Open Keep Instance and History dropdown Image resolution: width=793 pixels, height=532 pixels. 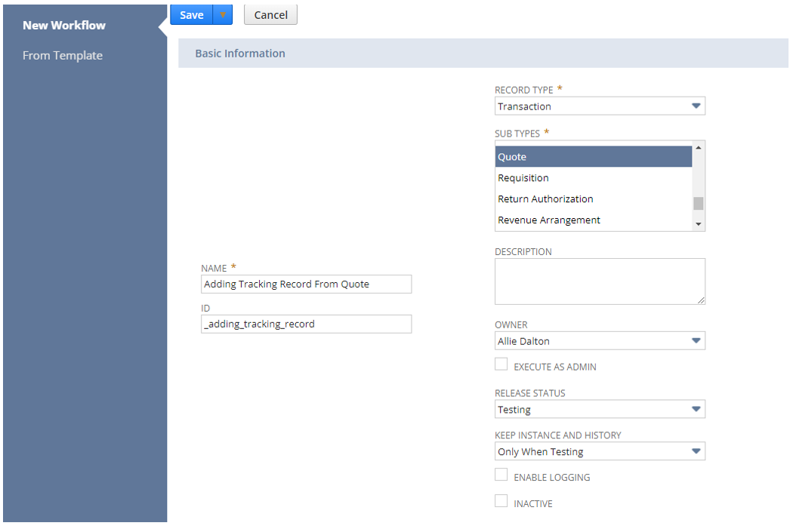pyautogui.click(x=600, y=452)
